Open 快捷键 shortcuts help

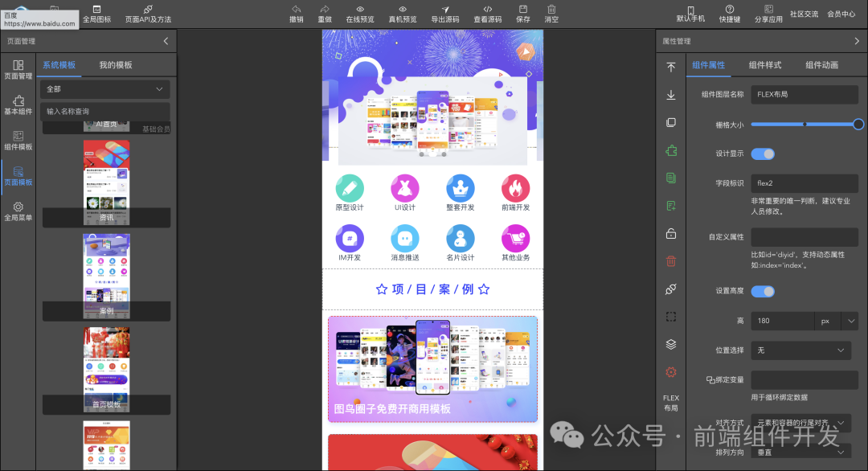tap(730, 14)
